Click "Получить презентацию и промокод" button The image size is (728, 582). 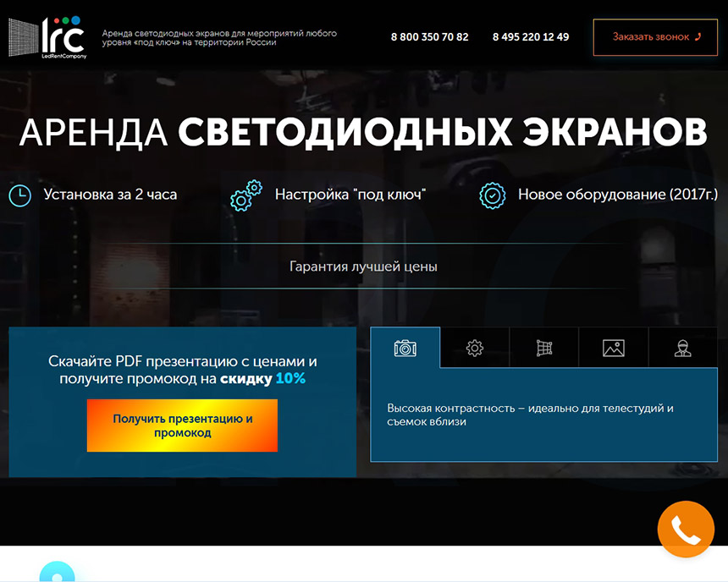click(x=182, y=426)
